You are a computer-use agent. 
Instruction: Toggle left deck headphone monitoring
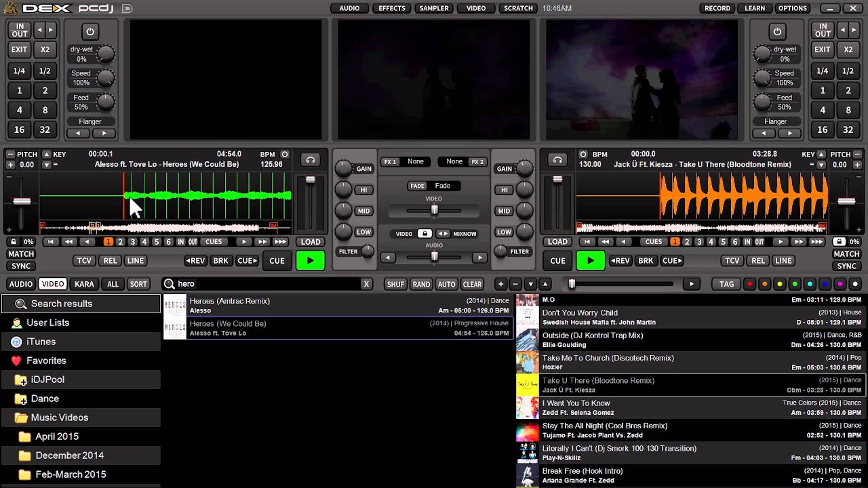click(x=311, y=160)
